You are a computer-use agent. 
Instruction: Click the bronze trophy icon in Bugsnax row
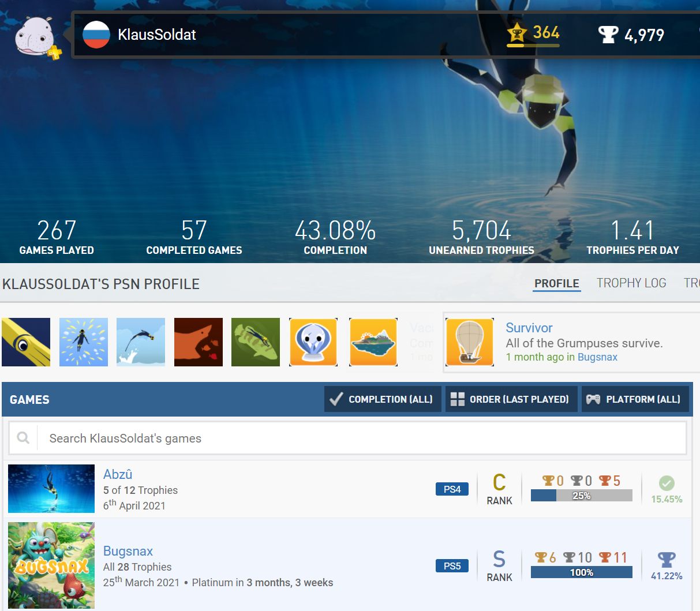pyautogui.click(x=605, y=557)
